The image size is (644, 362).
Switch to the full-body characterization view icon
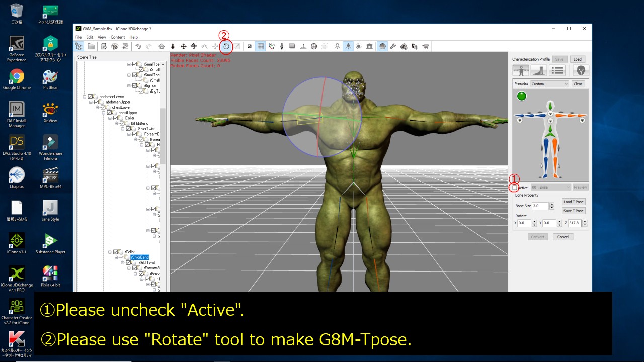521,70
